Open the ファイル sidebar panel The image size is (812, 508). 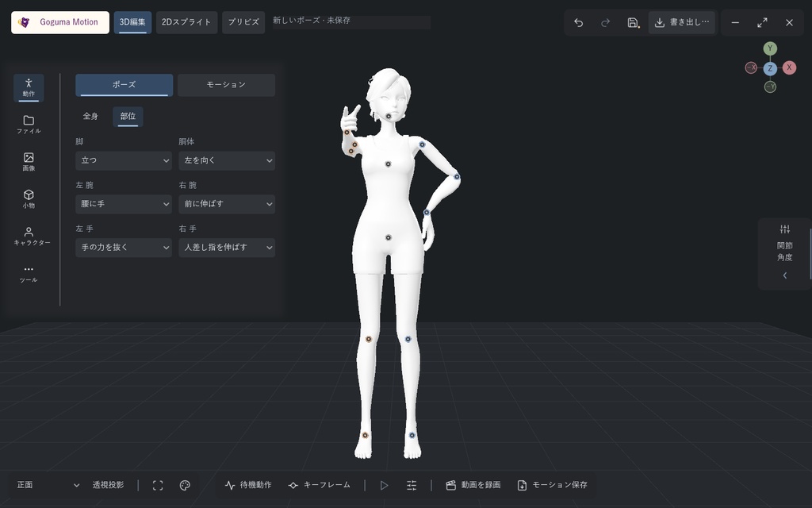29,125
